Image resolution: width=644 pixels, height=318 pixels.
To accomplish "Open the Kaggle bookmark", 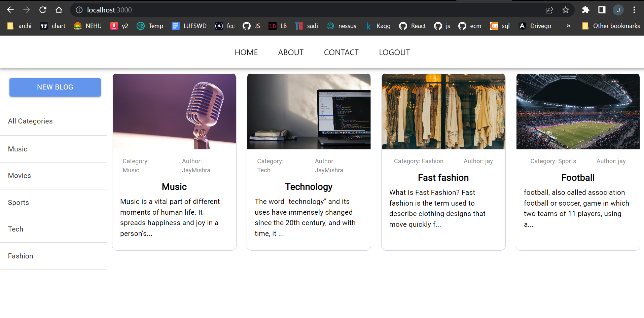I will point(378,26).
